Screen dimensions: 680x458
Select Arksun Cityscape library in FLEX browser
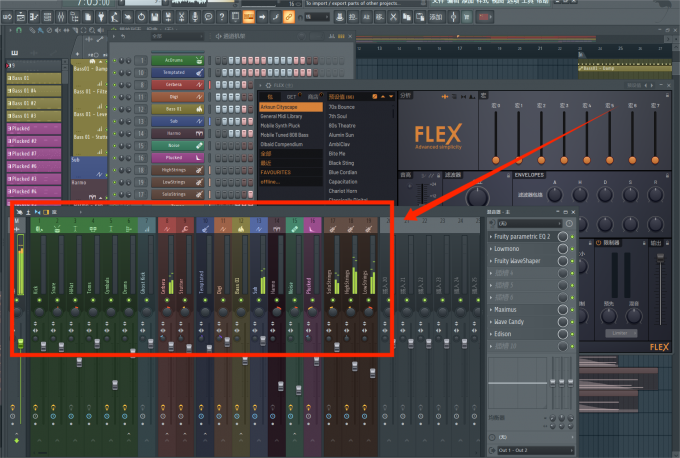[x=280, y=106]
